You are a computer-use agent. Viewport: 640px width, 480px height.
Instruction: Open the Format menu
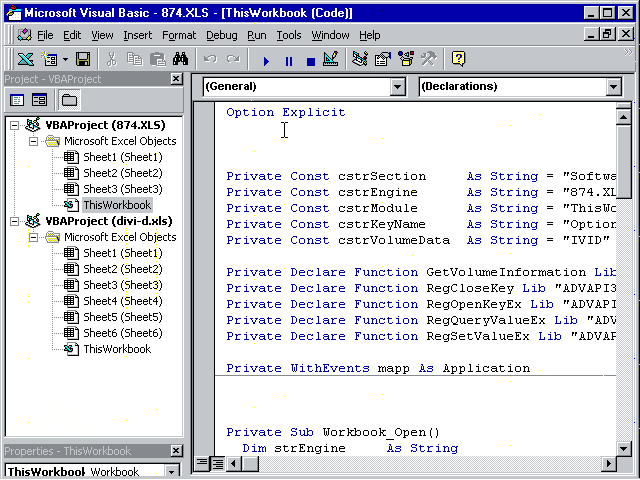coord(179,36)
